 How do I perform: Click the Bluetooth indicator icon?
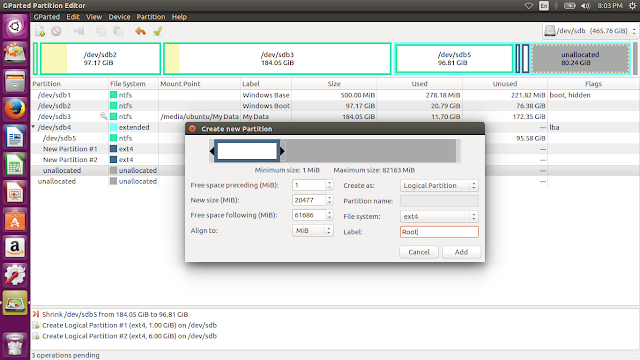556,6
